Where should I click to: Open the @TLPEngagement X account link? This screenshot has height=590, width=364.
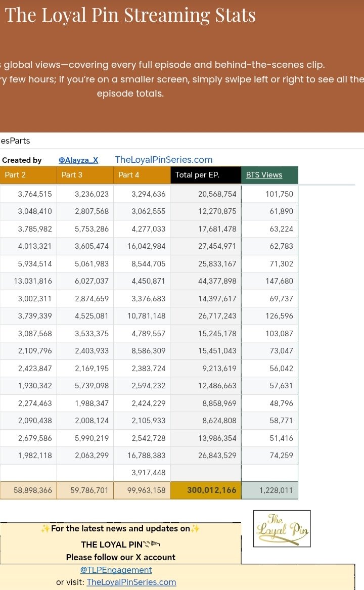[x=116, y=570]
